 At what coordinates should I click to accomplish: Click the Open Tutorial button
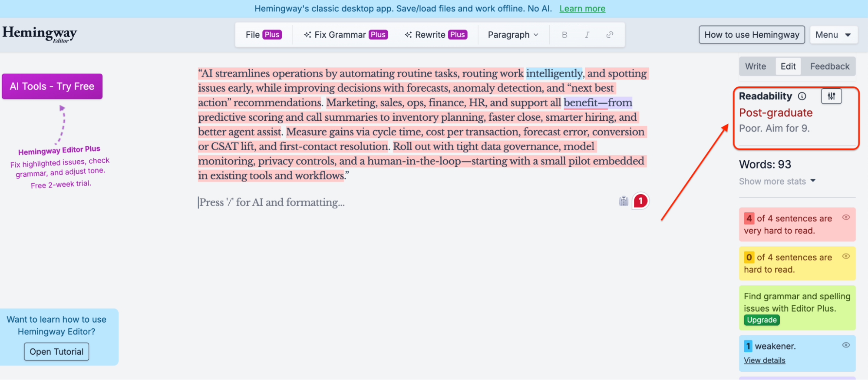[x=56, y=352]
